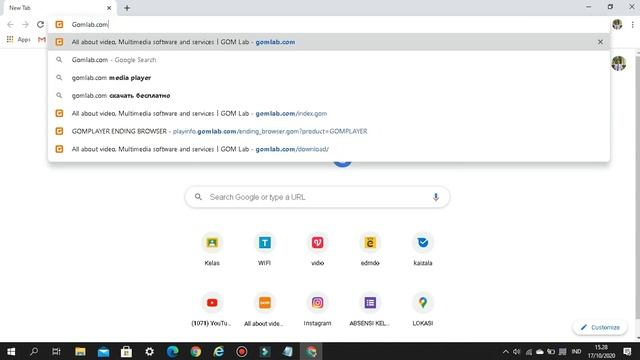Viewport: 640px width, 360px height.
Task: Open the Gmail bookmark icon
Action: 41,39
